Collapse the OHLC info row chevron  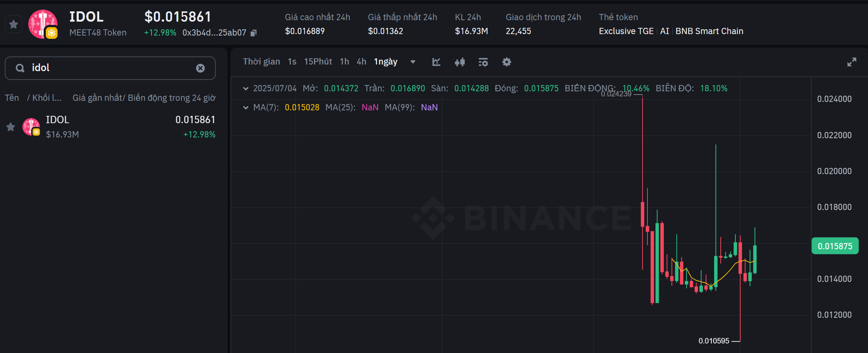246,88
